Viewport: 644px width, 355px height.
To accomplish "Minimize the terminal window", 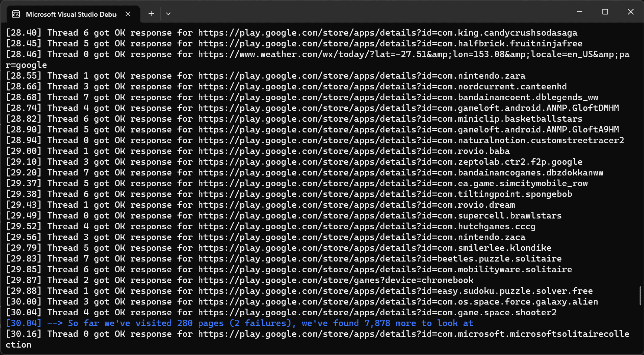I will (579, 12).
